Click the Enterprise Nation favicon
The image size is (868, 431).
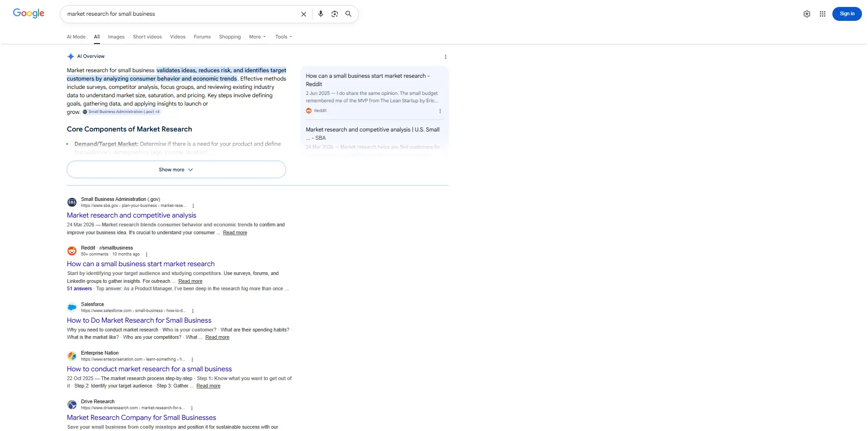[72, 356]
